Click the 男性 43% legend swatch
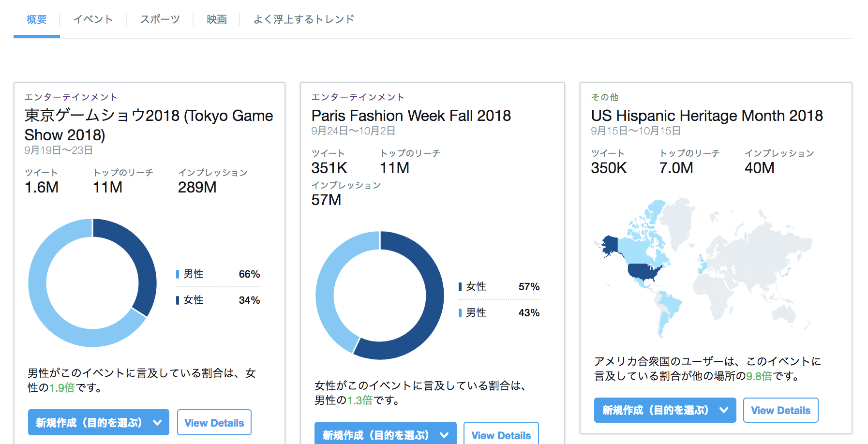 point(460,313)
